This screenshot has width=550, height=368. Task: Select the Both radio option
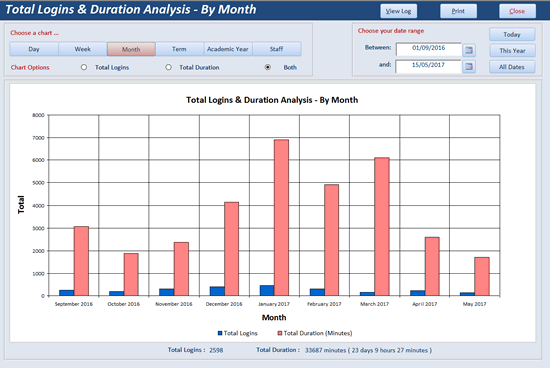(268, 67)
